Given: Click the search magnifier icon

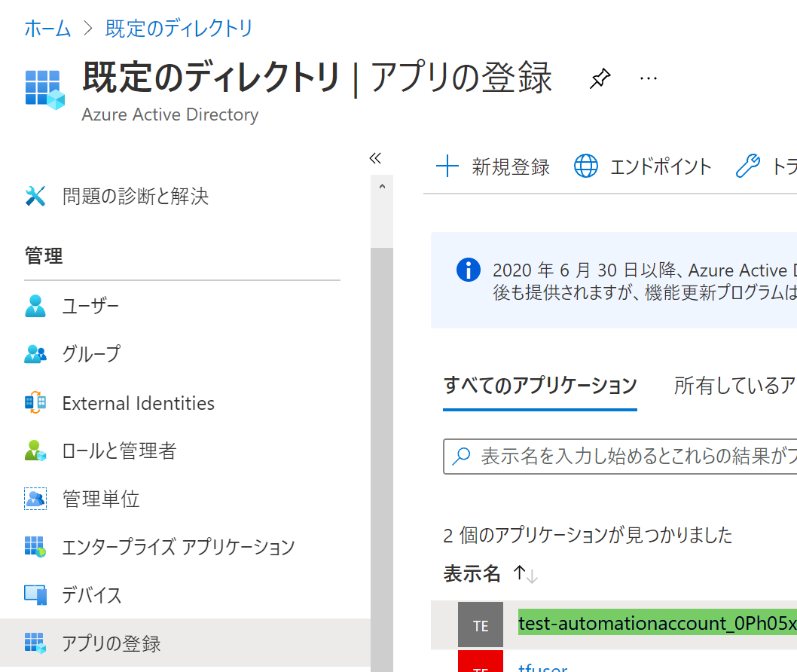Looking at the screenshot, I should point(461,456).
